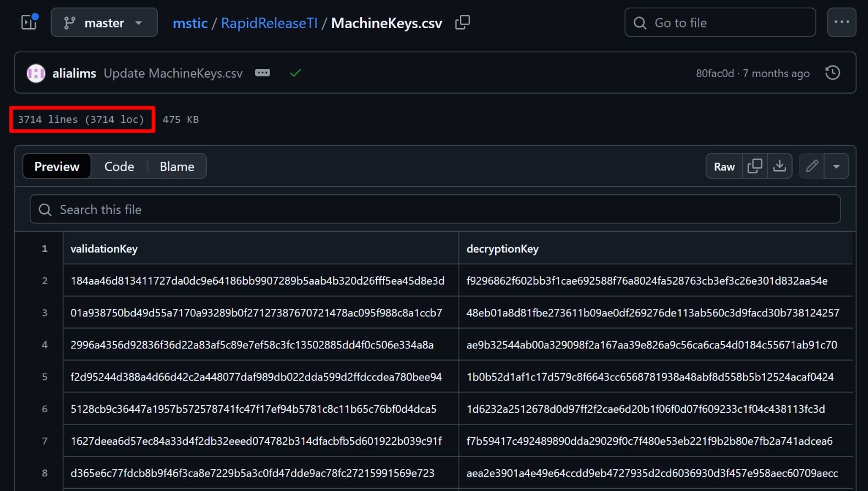Click the alialims avatar image
This screenshot has width=868, height=491.
click(36, 73)
